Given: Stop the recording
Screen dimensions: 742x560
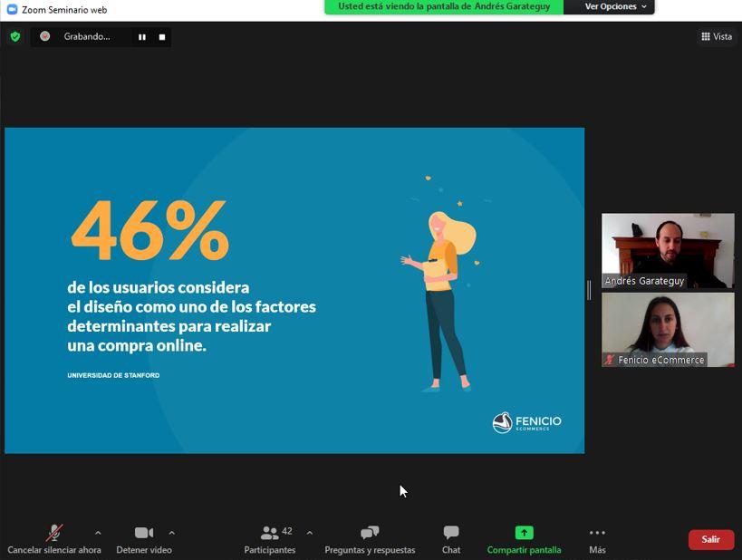Looking at the screenshot, I should (x=162, y=37).
